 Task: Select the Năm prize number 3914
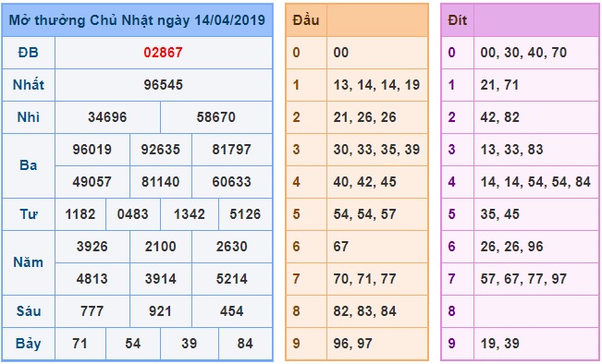(x=161, y=278)
